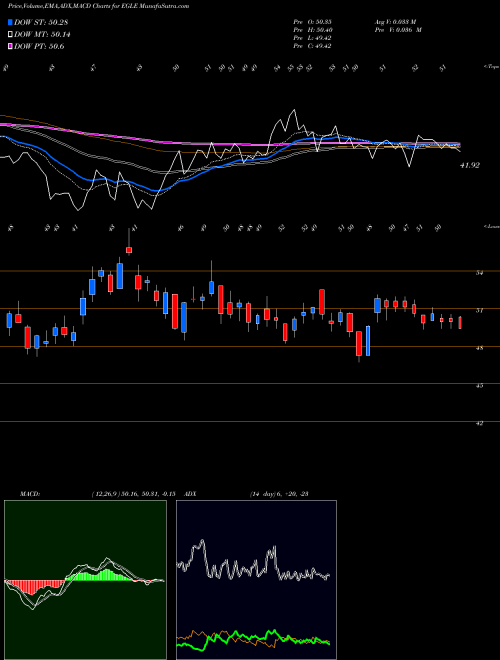
Task: Click the tallest red candlestick at chart peak
Action: point(129,250)
